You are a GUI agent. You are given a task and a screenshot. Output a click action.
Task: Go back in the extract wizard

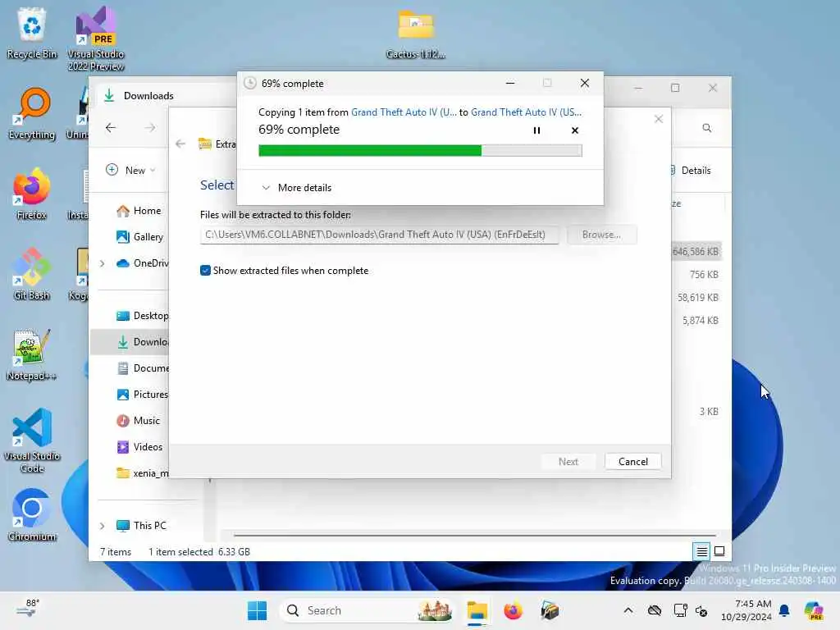coord(180,144)
